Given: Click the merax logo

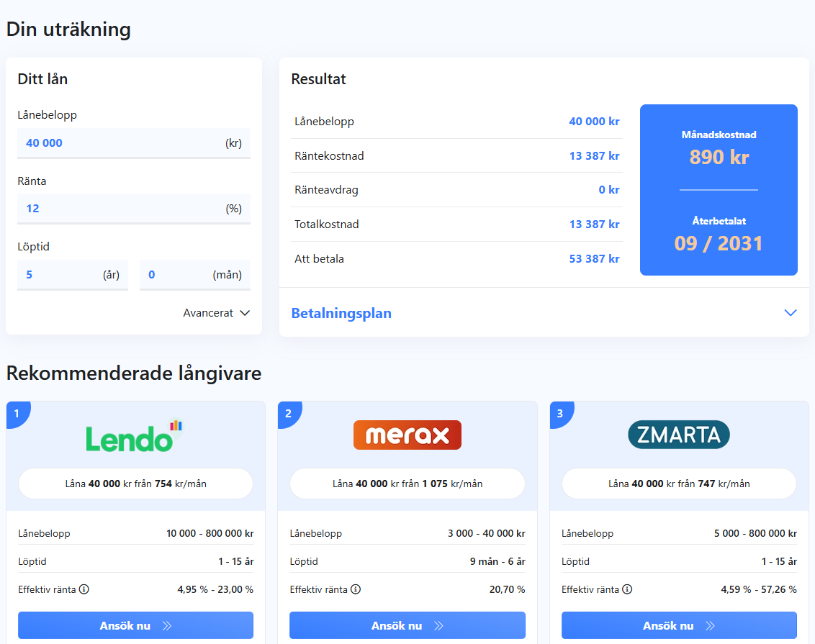Looking at the screenshot, I should tap(407, 435).
